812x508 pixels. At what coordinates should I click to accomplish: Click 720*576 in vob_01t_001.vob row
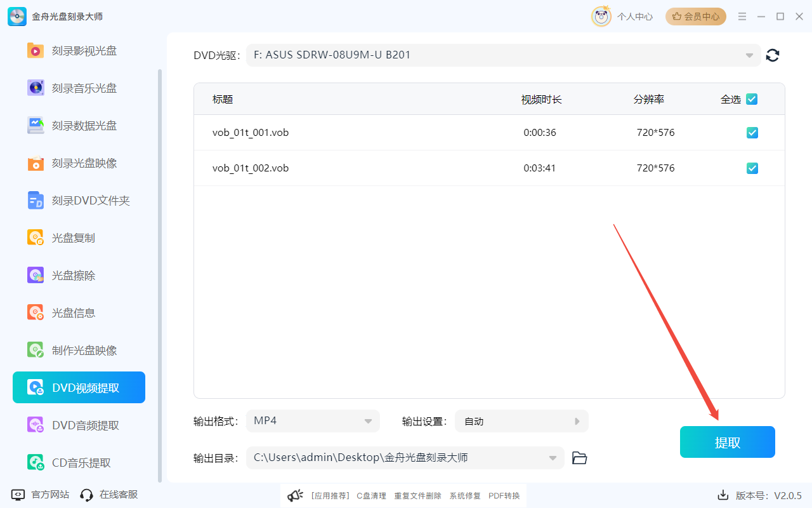(x=656, y=133)
